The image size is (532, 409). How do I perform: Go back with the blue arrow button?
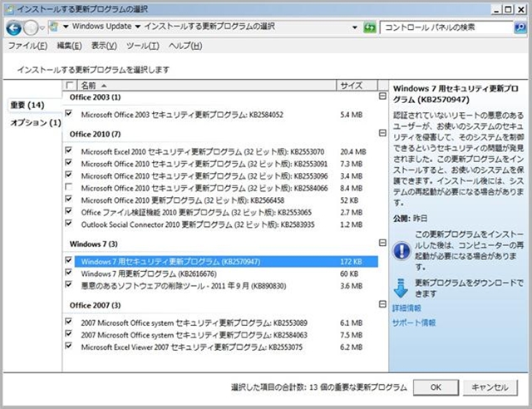(x=13, y=28)
